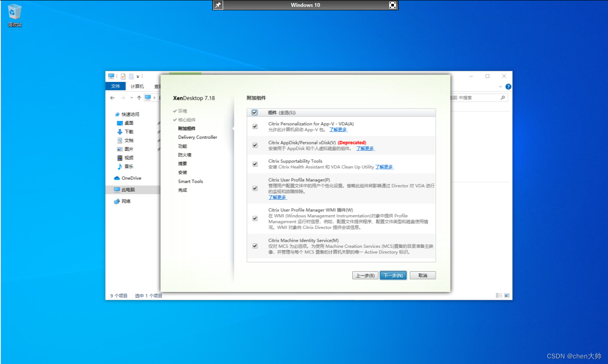Open 了解更多 link under User Profile Manager

[x=278, y=197]
